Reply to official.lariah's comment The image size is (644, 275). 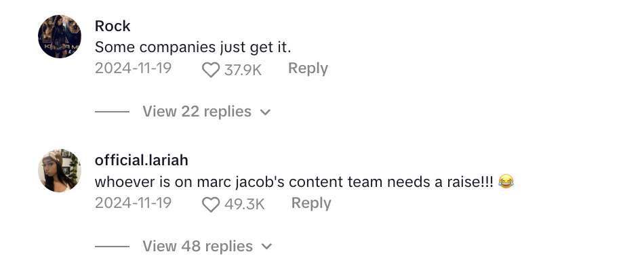pyautogui.click(x=311, y=203)
